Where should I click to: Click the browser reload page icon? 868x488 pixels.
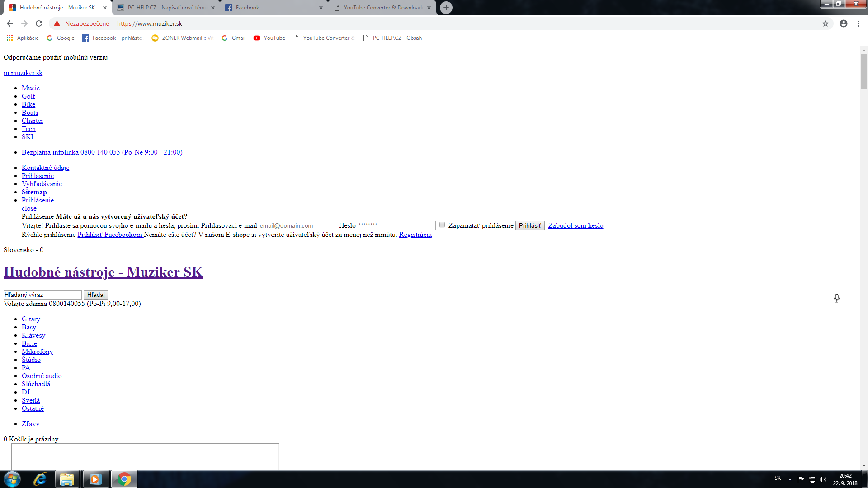pos(39,23)
